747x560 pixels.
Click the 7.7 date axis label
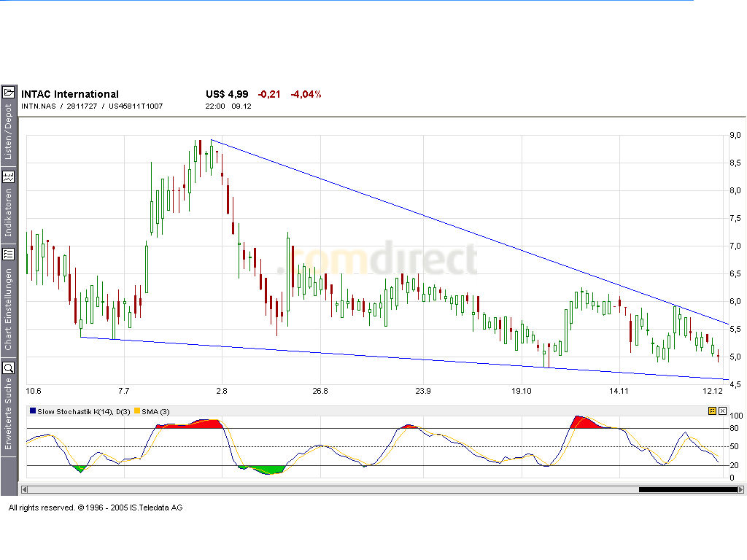click(123, 391)
